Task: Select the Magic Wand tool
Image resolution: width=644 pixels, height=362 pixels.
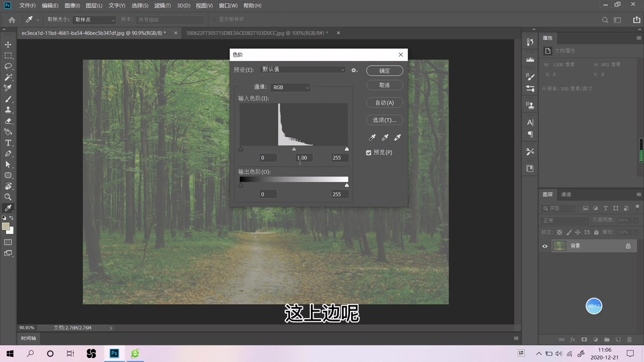Action: pyautogui.click(x=8, y=77)
